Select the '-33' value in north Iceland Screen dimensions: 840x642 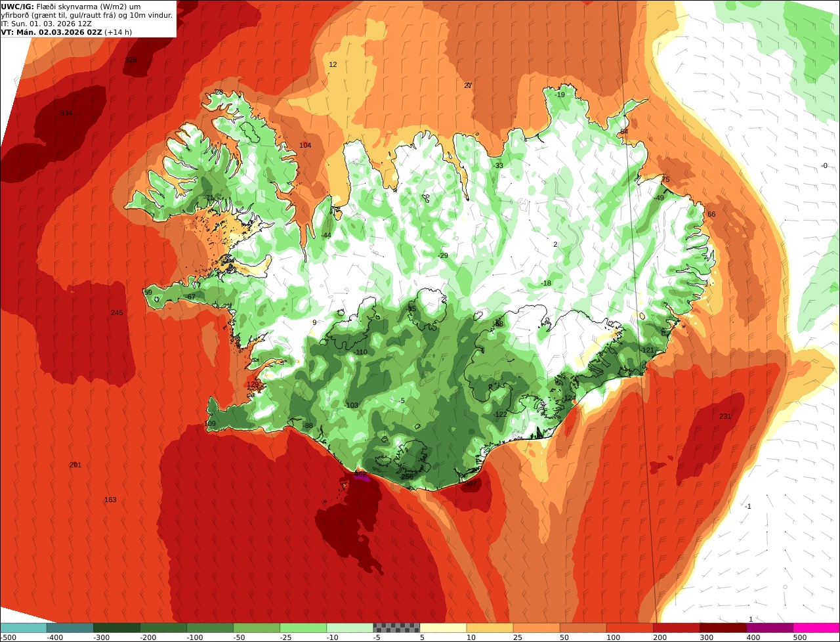click(x=498, y=166)
